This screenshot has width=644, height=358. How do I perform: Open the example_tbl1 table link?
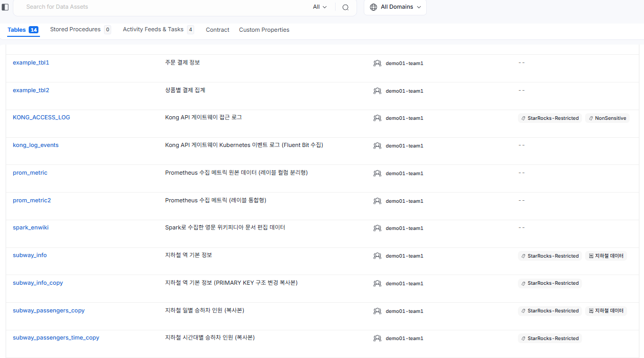click(31, 62)
